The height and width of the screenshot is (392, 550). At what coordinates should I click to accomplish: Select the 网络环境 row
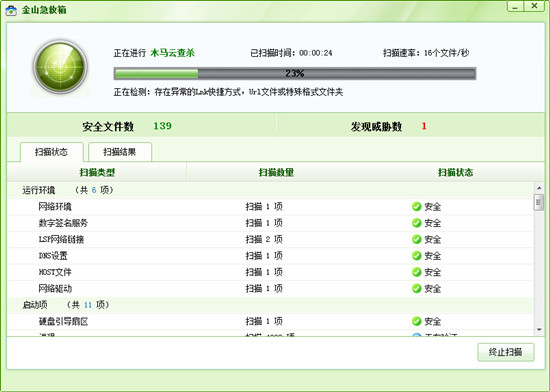coord(270,207)
